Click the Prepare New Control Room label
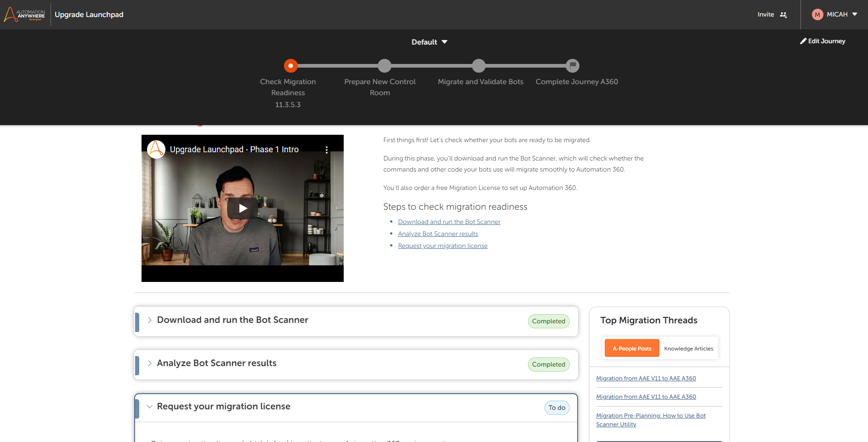 tap(380, 87)
